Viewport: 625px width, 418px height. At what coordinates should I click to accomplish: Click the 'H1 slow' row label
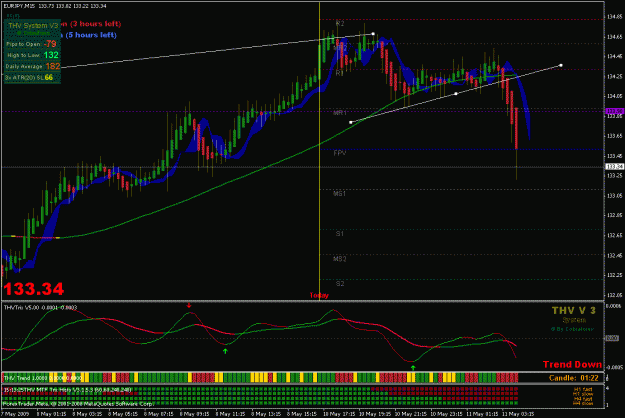click(x=583, y=394)
